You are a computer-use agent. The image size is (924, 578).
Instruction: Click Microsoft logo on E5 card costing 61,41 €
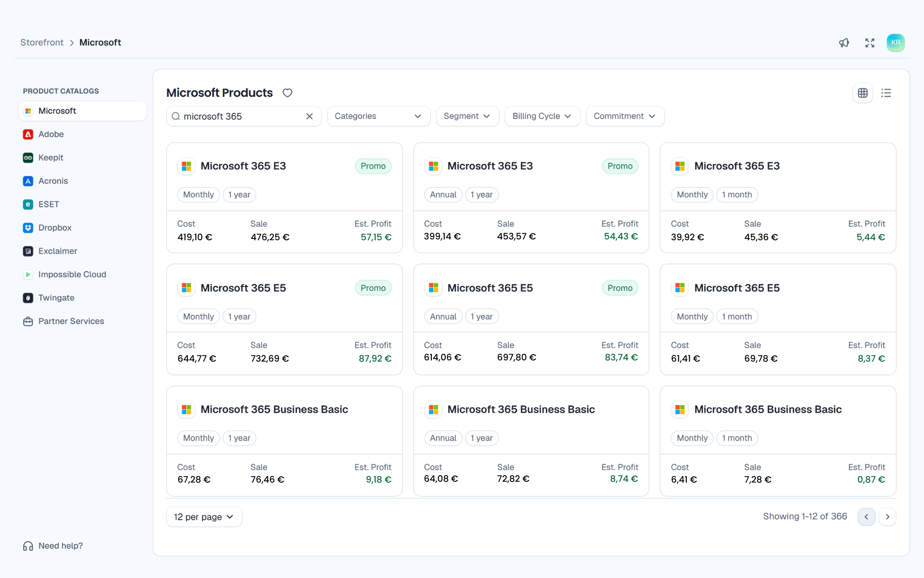[680, 288]
